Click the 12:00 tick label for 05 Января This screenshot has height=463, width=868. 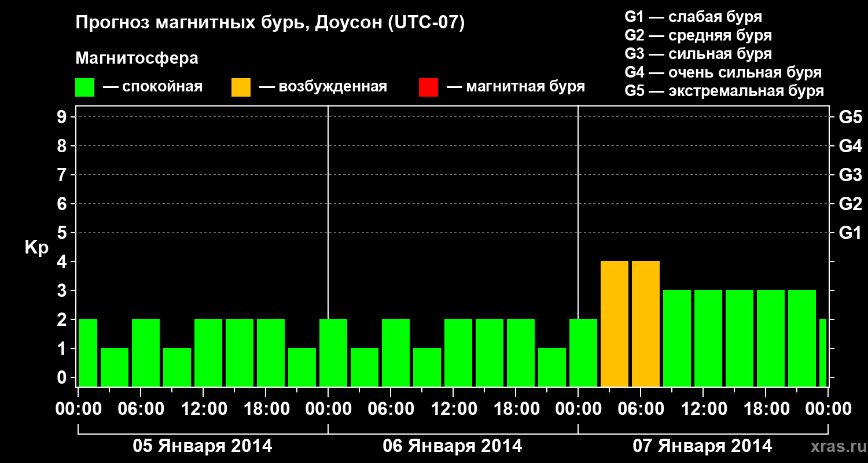pyautogui.click(x=203, y=409)
